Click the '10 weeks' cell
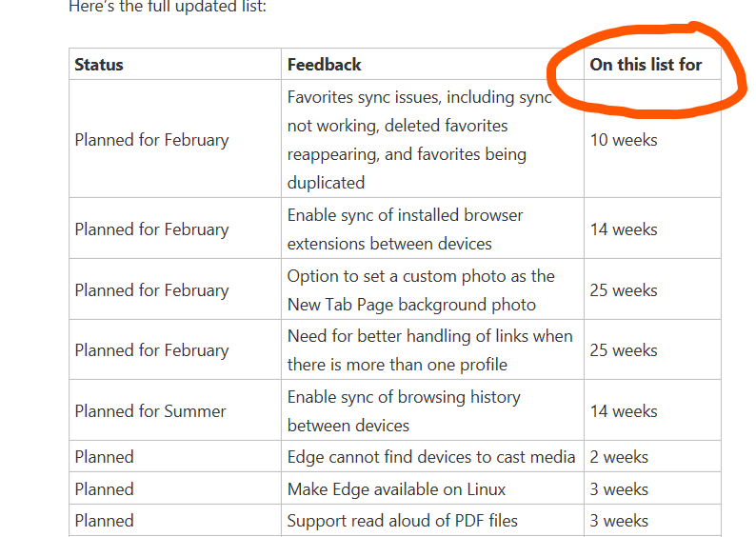The image size is (756, 537). pyautogui.click(x=624, y=140)
